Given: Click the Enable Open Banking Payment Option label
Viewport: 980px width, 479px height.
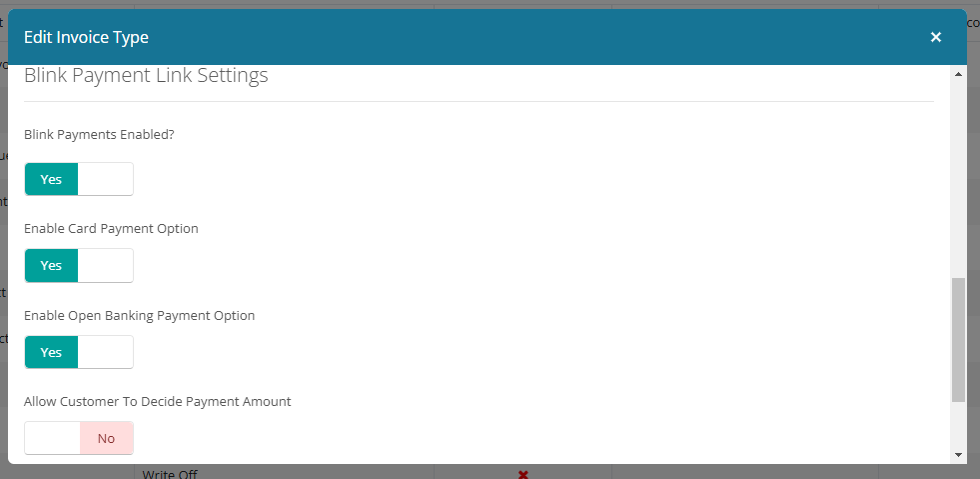Looking at the screenshot, I should pyautogui.click(x=140, y=315).
